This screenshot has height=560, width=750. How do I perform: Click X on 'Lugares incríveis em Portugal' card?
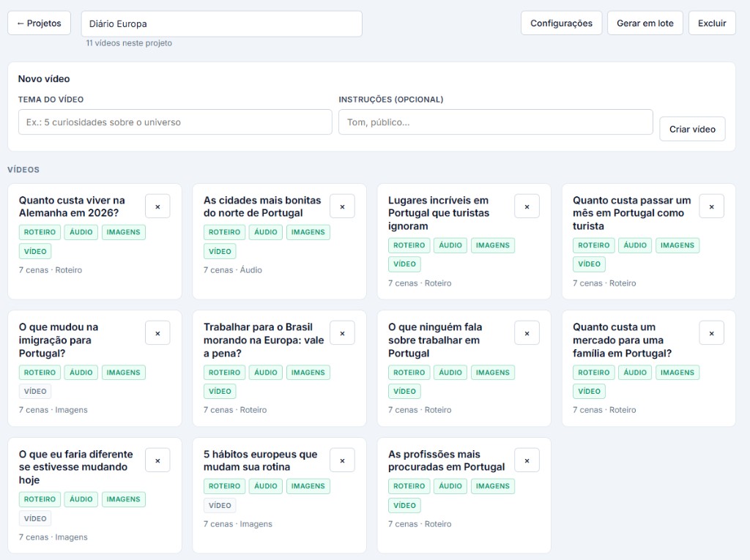click(x=527, y=206)
